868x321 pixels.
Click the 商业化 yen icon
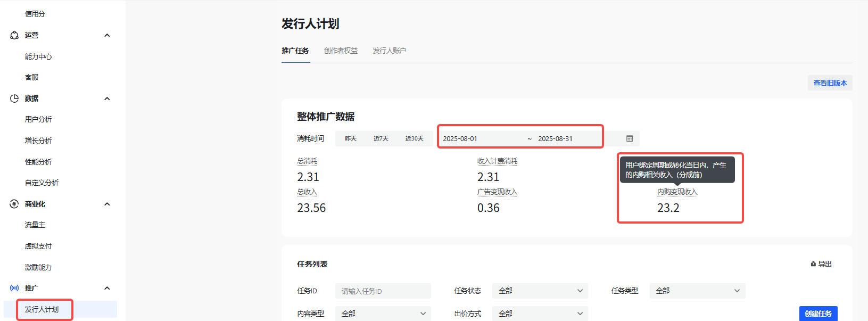coord(14,204)
